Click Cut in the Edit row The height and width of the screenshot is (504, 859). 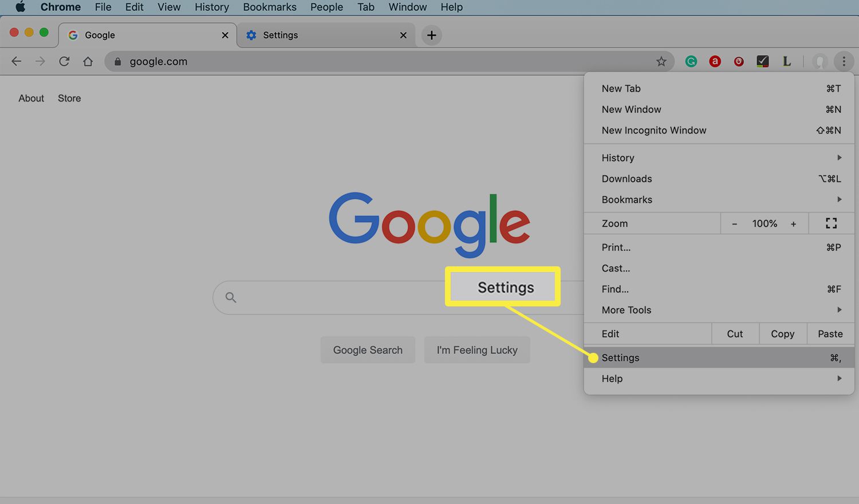pos(735,334)
